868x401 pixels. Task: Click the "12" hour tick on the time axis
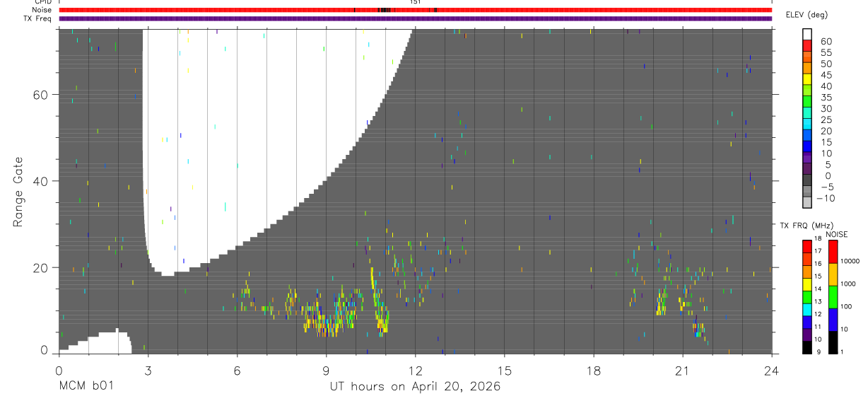(x=415, y=369)
